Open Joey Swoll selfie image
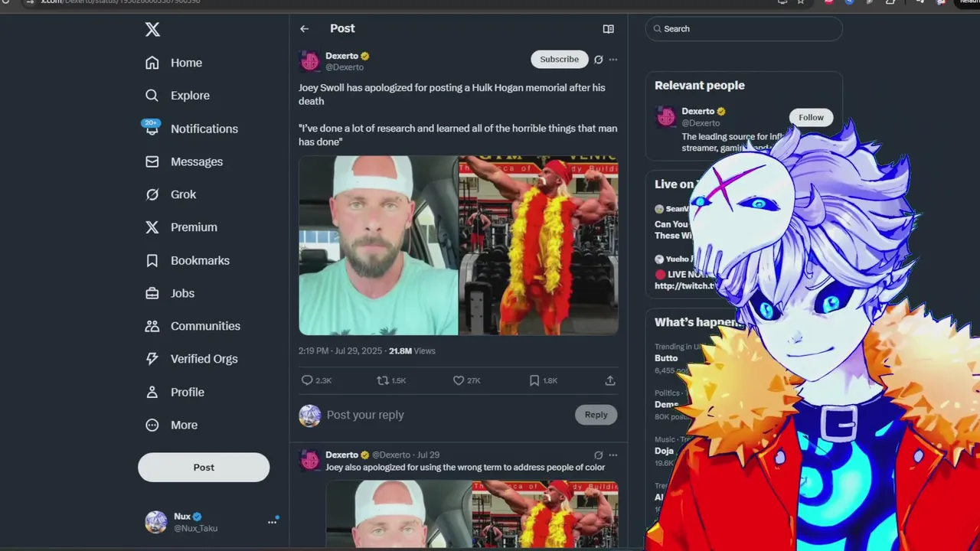Screen dimensions: 980x551 click(x=378, y=246)
